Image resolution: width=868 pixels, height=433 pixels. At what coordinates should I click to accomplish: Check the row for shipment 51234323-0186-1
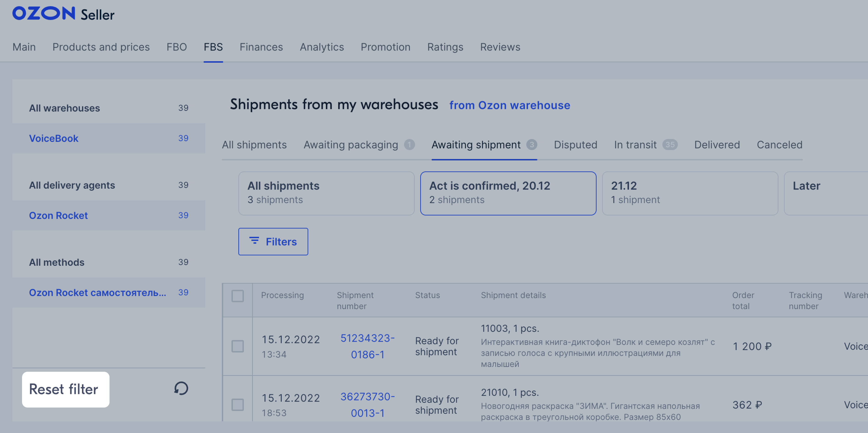click(237, 346)
